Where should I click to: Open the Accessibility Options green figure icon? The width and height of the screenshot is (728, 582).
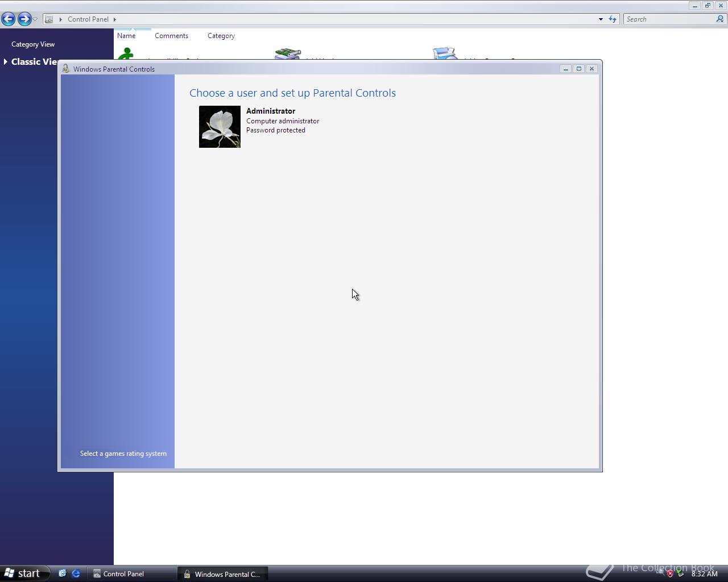(x=126, y=53)
